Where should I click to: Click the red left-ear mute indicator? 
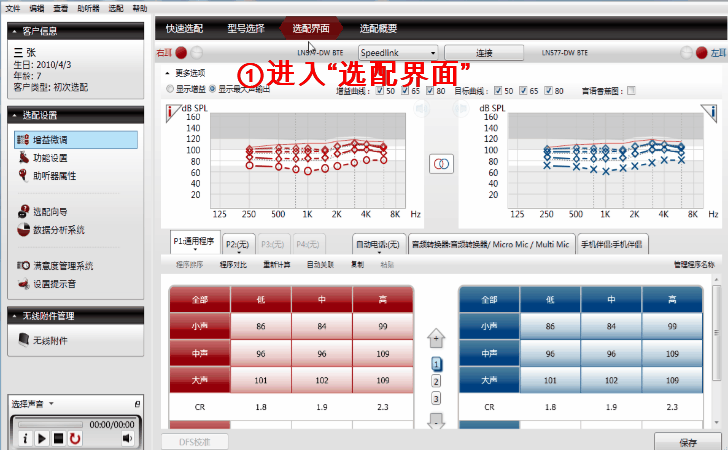click(702, 53)
